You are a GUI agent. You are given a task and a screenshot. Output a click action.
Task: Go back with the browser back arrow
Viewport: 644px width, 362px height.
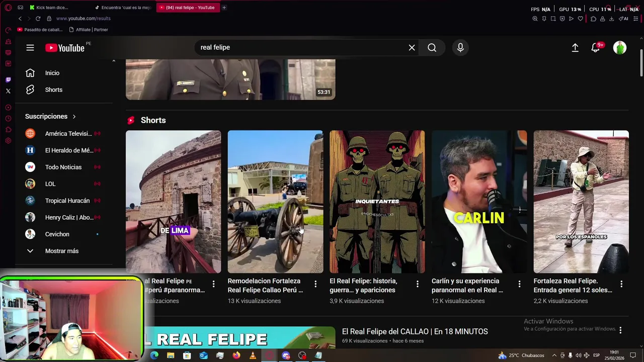click(20, 19)
